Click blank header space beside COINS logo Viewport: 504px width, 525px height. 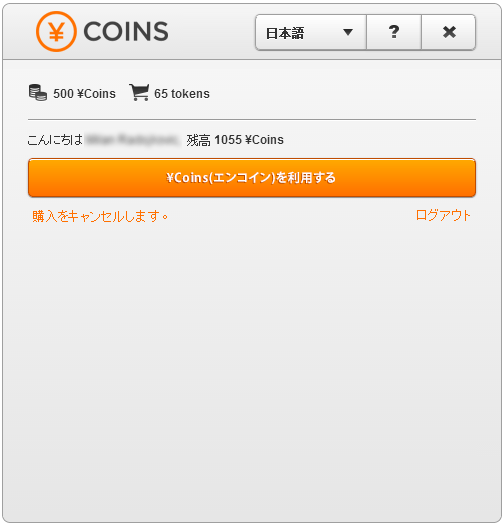coord(211,32)
